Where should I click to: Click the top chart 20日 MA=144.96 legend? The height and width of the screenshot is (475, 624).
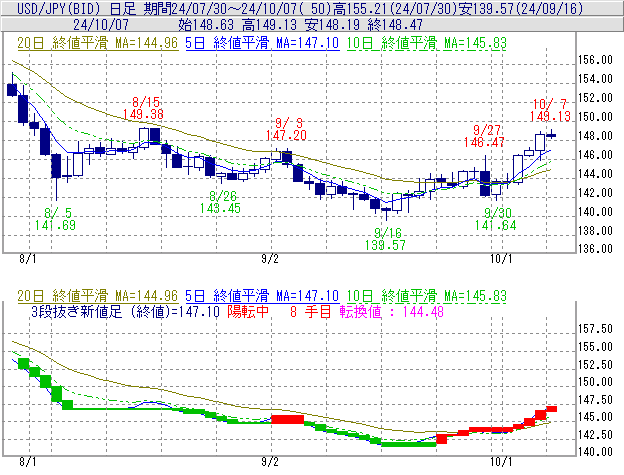[x=98, y=43]
